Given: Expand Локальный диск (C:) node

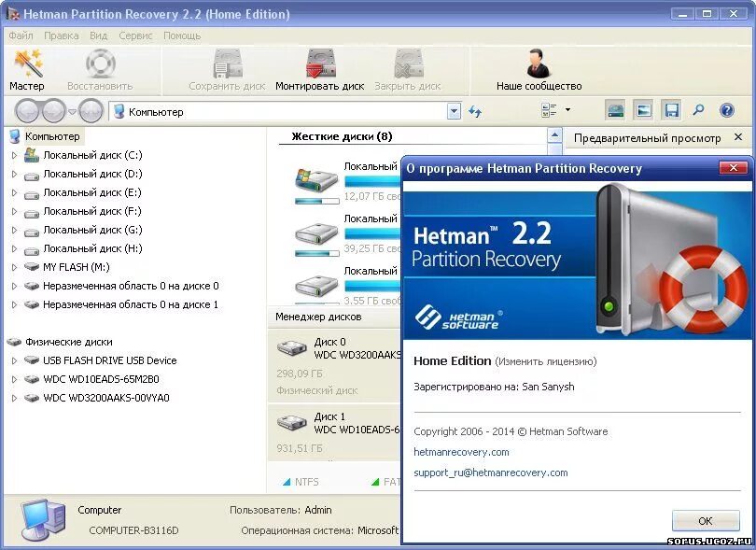Looking at the screenshot, I should (14, 155).
